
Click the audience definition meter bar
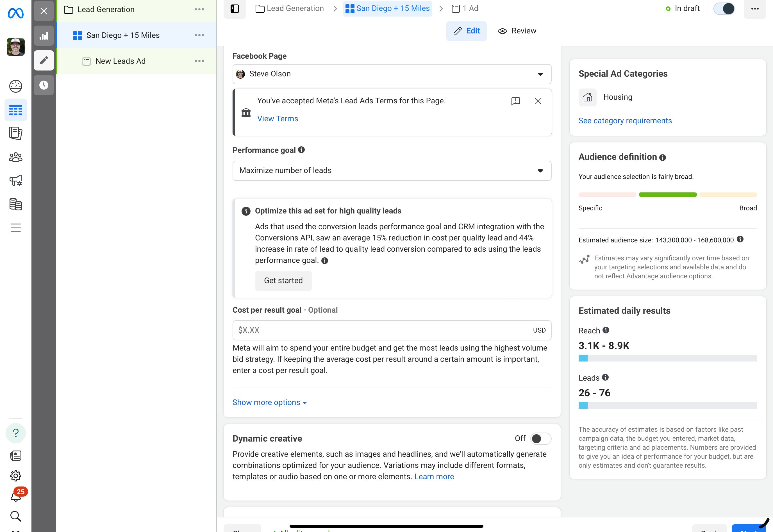667,195
